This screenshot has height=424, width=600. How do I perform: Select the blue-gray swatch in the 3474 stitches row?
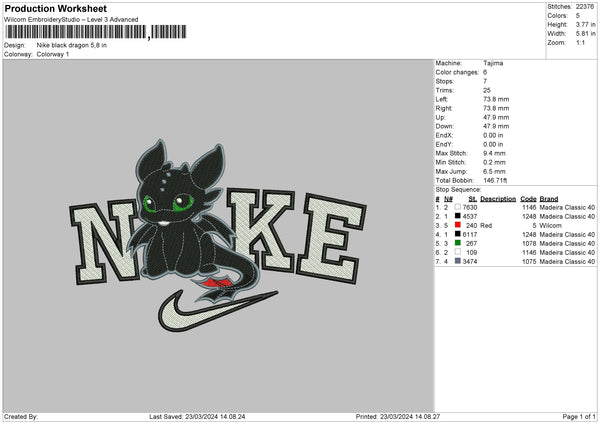click(457, 261)
